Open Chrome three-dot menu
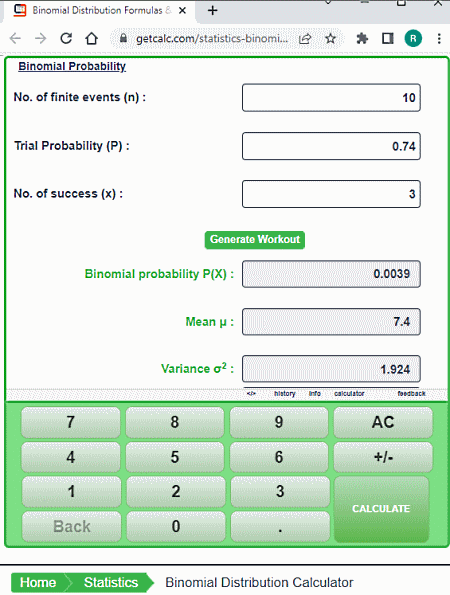Image resolution: width=450 pixels, height=595 pixels. 439,38
